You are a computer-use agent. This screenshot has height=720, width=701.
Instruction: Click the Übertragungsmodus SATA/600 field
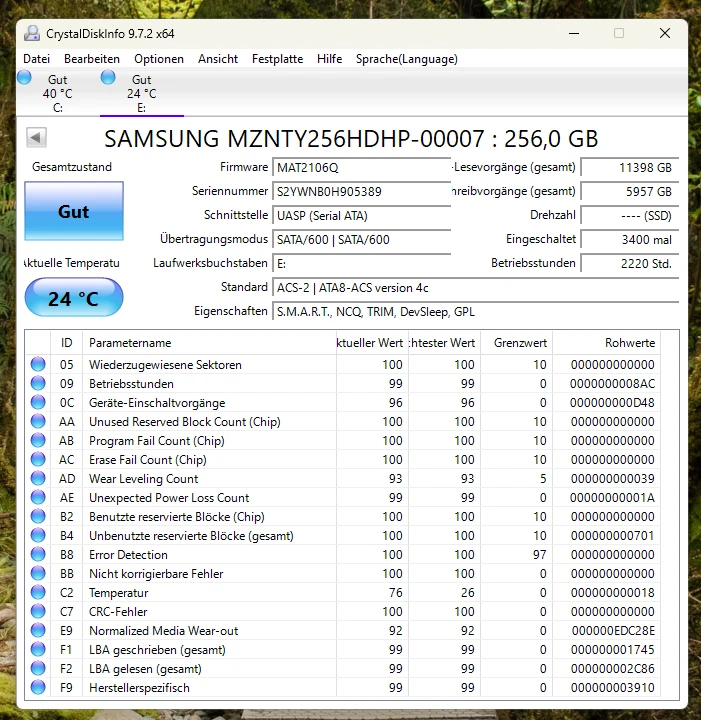click(361, 239)
